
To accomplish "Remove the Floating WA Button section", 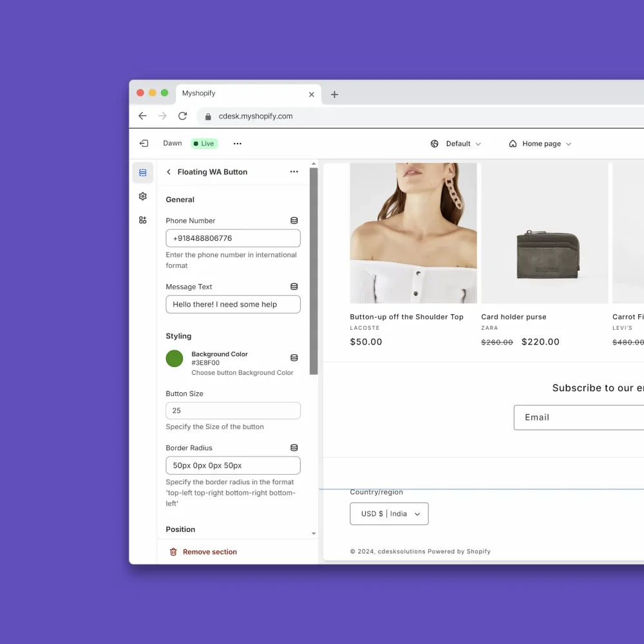I will (x=202, y=551).
